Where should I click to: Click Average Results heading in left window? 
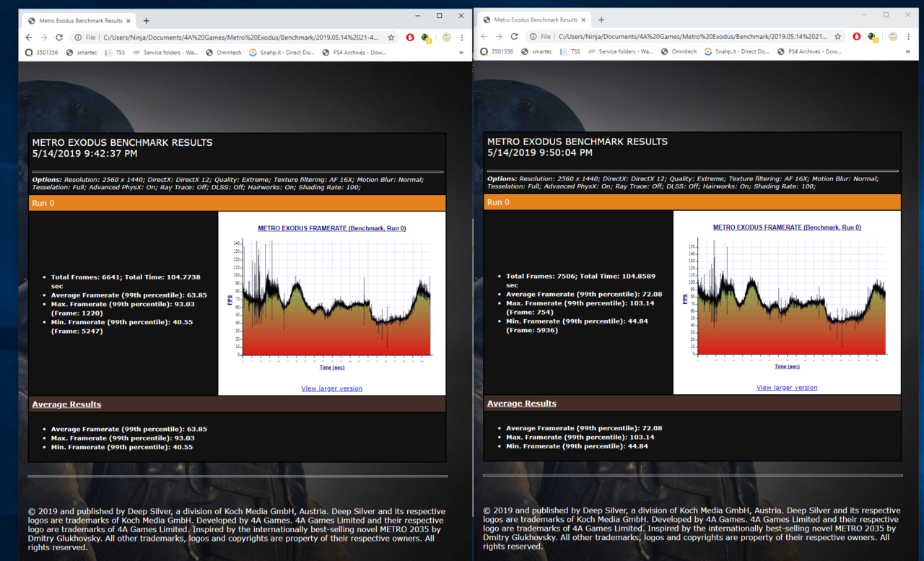[66, 404]
